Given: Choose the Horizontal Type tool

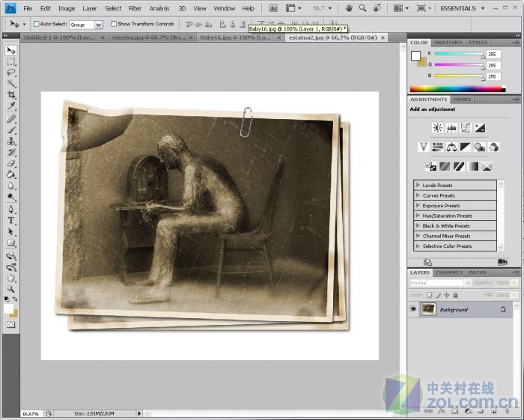Looking at the screenshot, I should click(11, 221).
